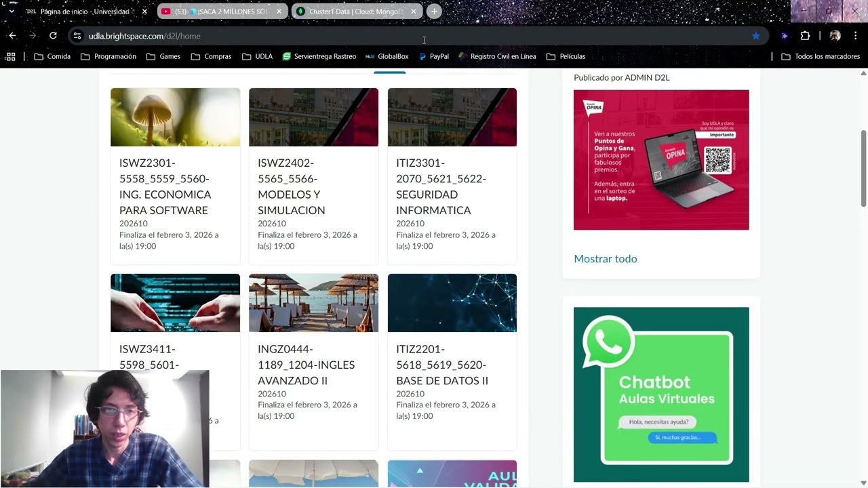The width and height of the screenshot is (868, 488).
Task: Close the Cluster1 Data MongoDB tab
Action: (413, 12)
